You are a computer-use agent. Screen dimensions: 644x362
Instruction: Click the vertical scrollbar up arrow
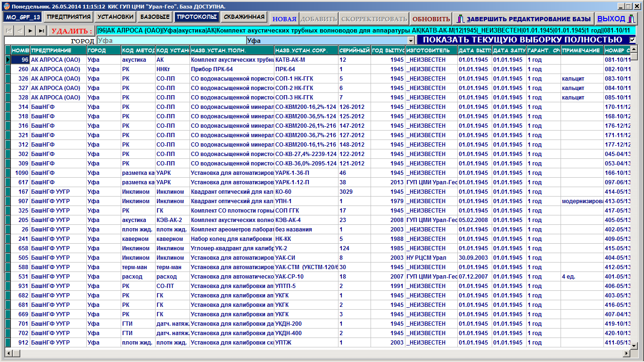tap(634, 49)
